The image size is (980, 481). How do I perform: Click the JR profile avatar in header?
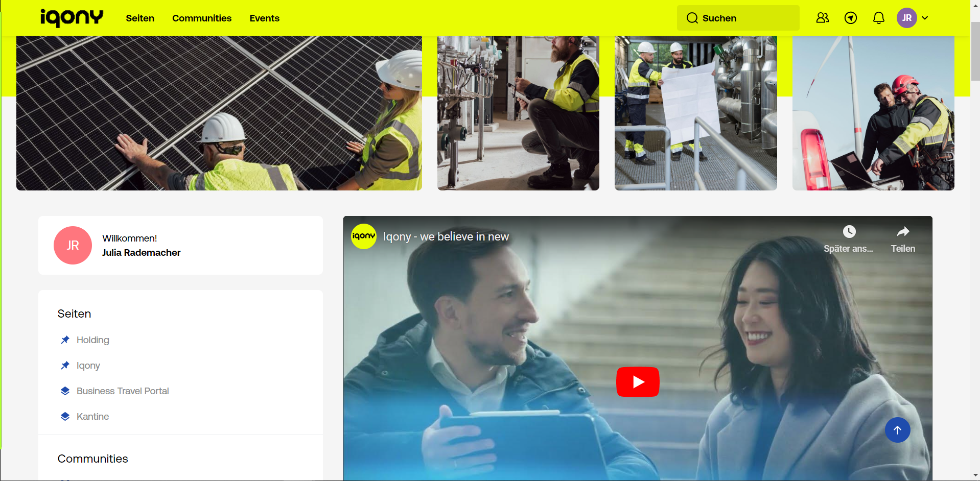(x=906, y=18)
